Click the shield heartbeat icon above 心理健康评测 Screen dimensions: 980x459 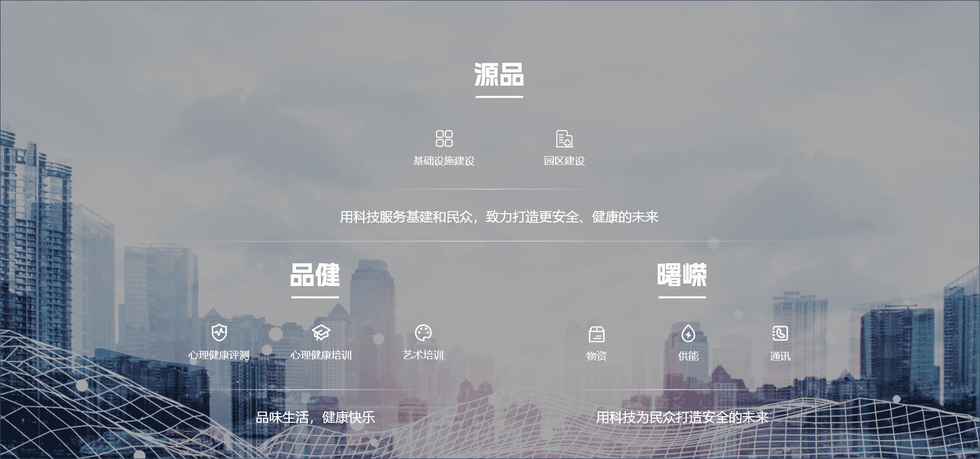point(219,333)
